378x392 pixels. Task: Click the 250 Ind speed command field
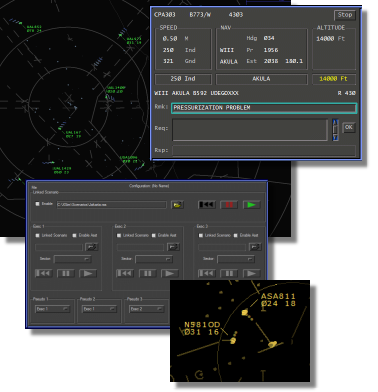(x=183, y=79)
